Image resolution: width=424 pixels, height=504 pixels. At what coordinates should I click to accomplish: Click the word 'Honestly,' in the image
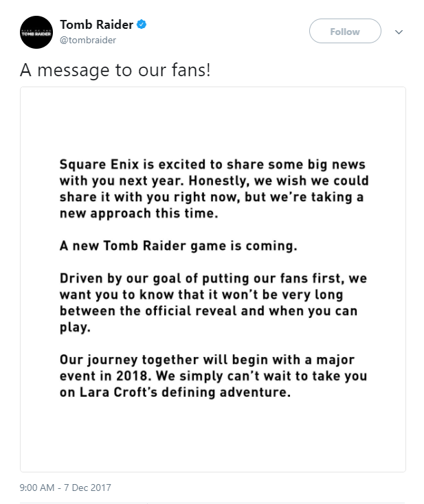[219, 181]
